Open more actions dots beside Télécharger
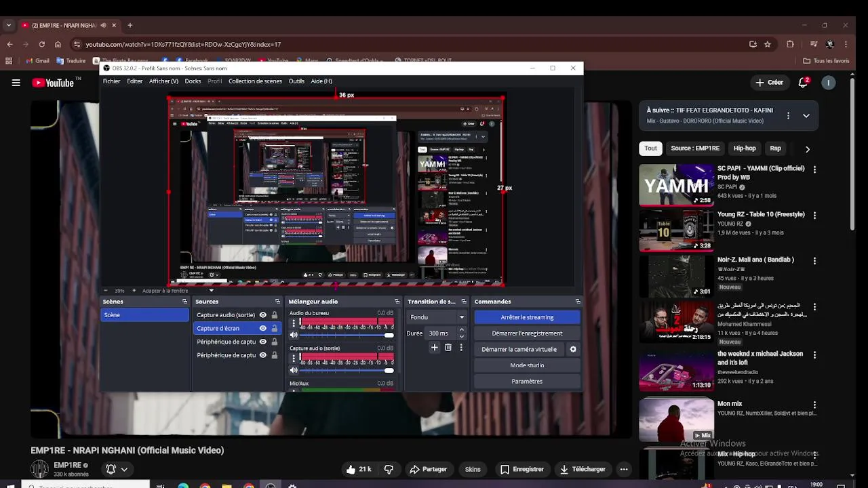The width and height of the screenshot is (868, 488). click(624, 469)
